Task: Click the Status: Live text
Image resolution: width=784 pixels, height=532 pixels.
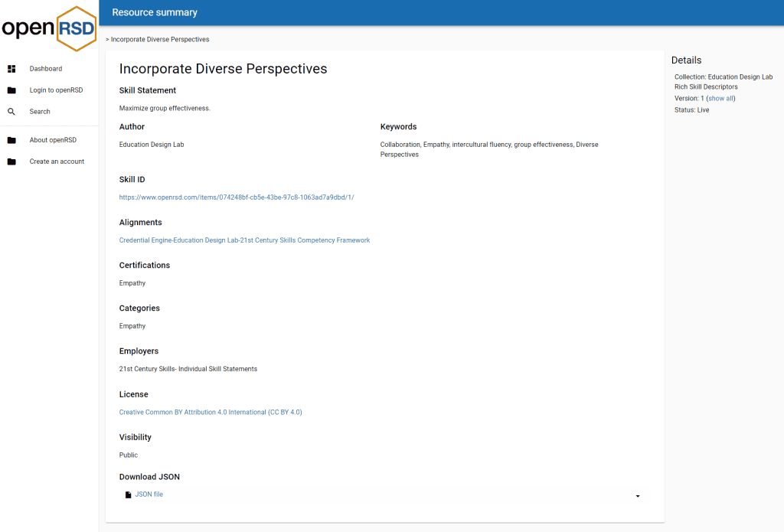Action: (x=691, y=110)
